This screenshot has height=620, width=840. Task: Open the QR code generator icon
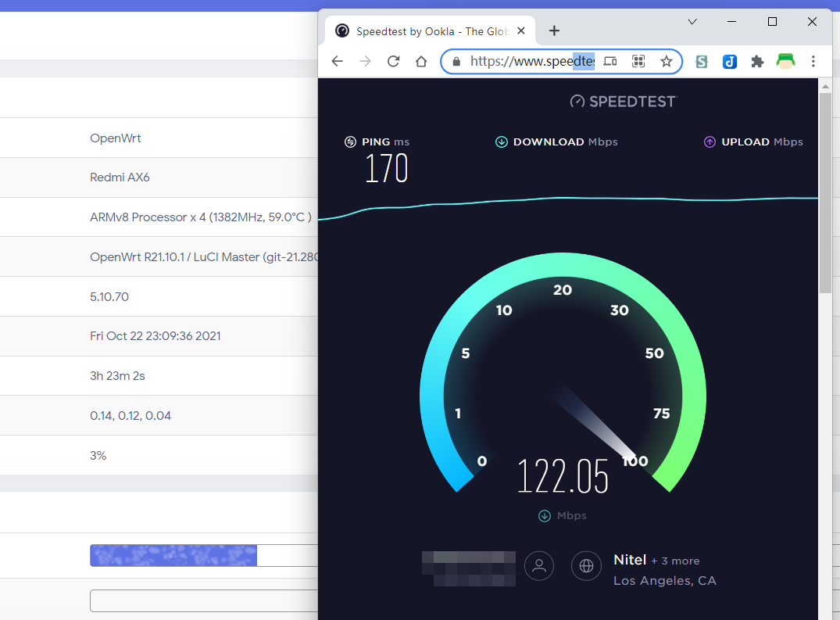click(x=638, y=61)
